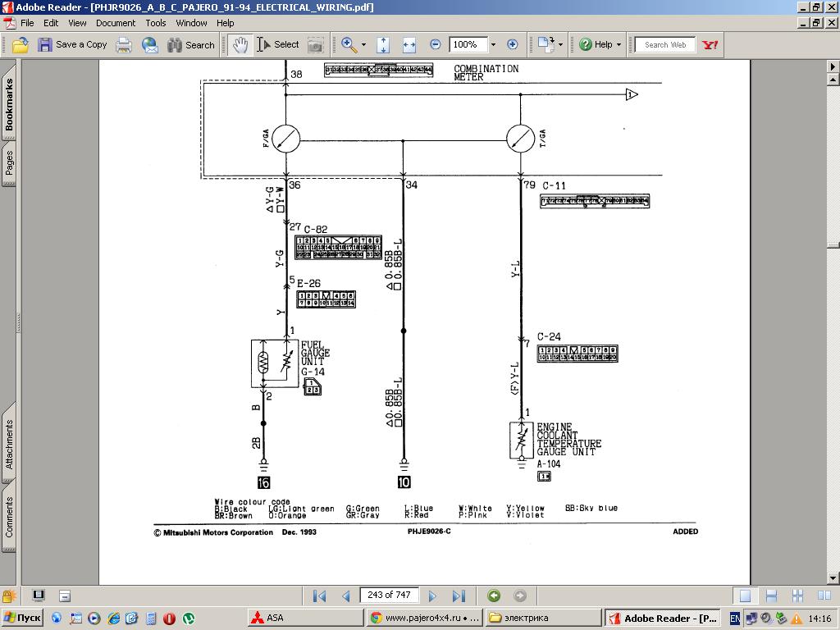
Task: Click the green Previous View arrow
Action: (494, 596)
